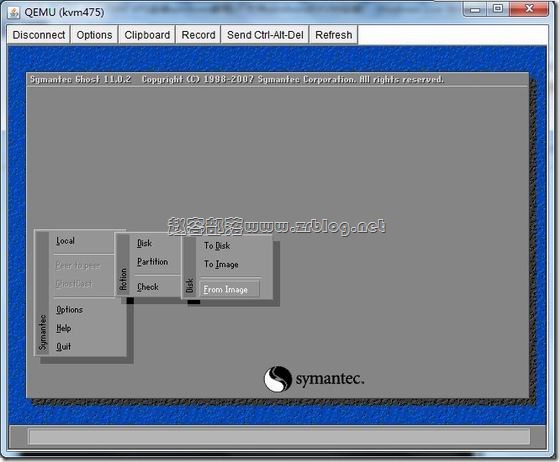Click the Symantec Ghost 11.0.2 title text
This screenshot has width=559, height=462.
(x=80, y=79)
